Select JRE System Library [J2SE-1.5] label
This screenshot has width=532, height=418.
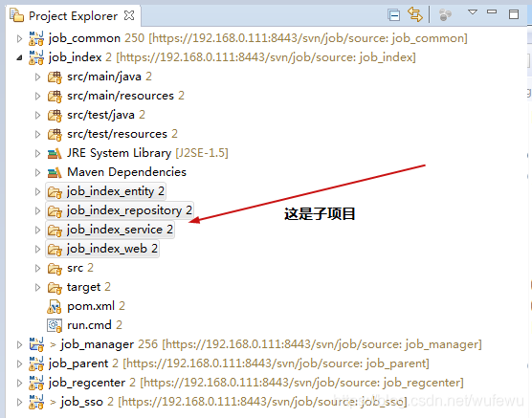147,153
